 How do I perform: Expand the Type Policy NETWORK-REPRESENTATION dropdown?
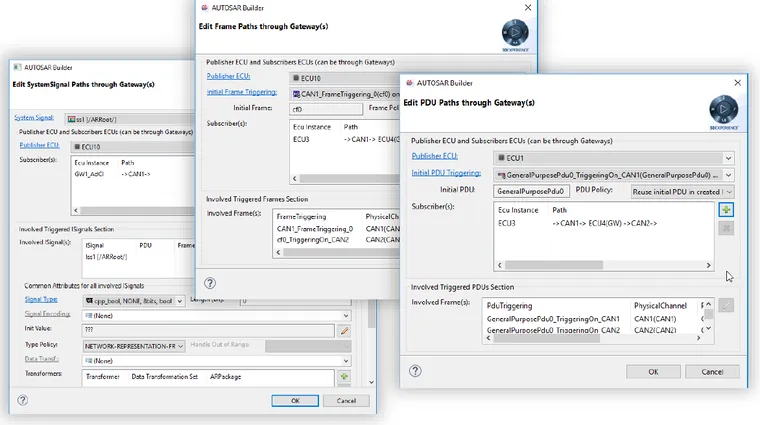[x=133, y=346]
